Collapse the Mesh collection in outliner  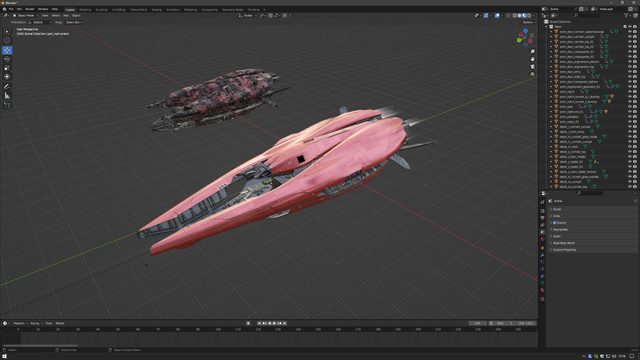click(547, 27)
